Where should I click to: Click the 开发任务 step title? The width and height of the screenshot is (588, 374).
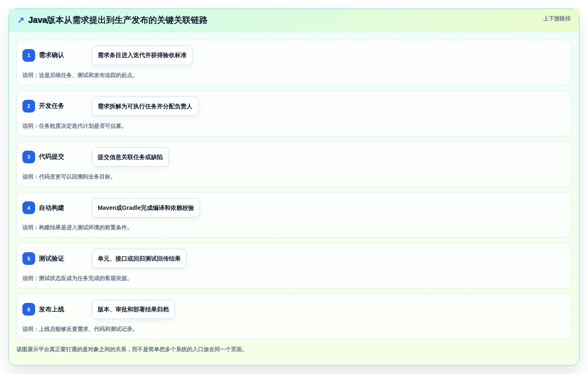52,106
